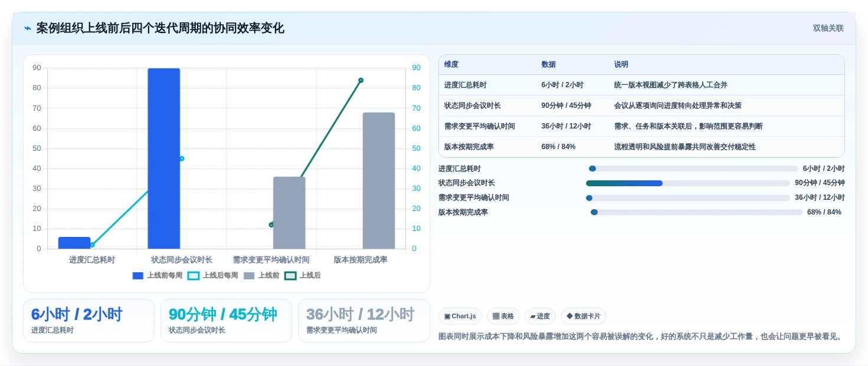Click the 进度汇总耗时 progress bar
The height and width of the screenshot is (366, 868).
click(x=693, y=169)
